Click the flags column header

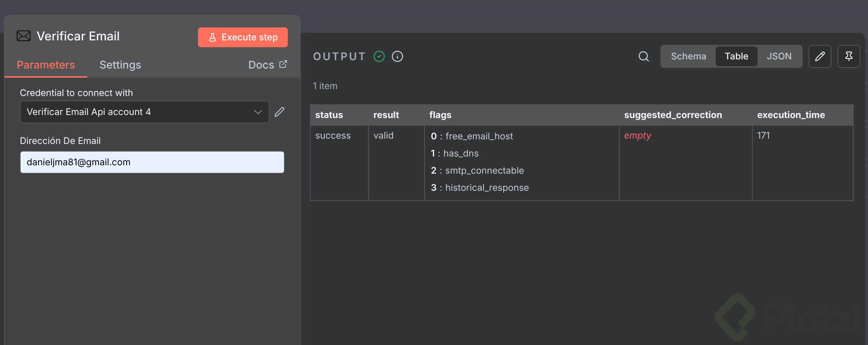click(440, 115)
